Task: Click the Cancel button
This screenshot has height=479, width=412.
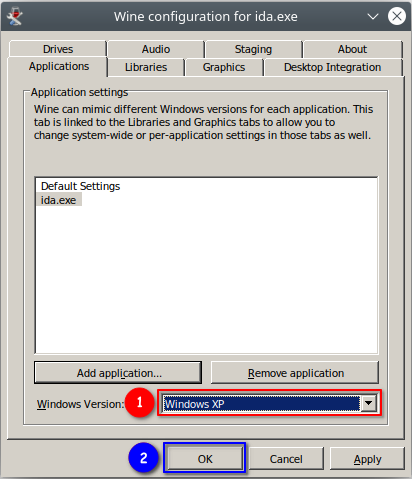Action: [286, 459]
